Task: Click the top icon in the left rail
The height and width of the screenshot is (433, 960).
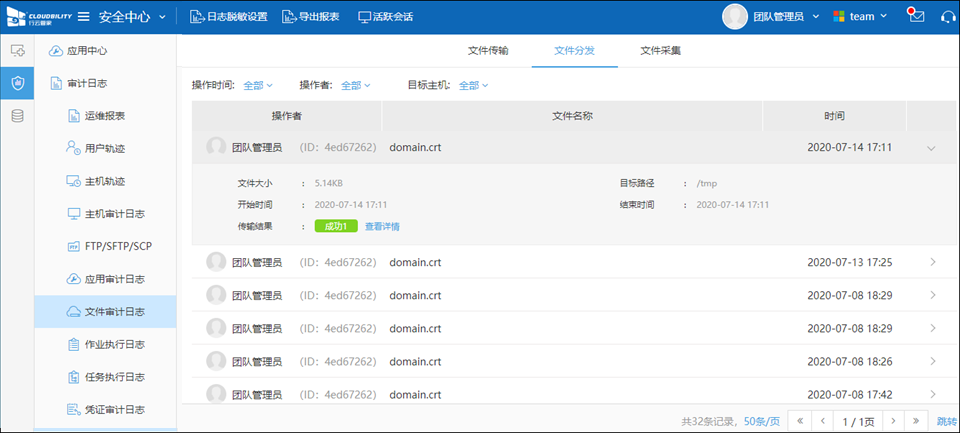Action: [17, 51]
